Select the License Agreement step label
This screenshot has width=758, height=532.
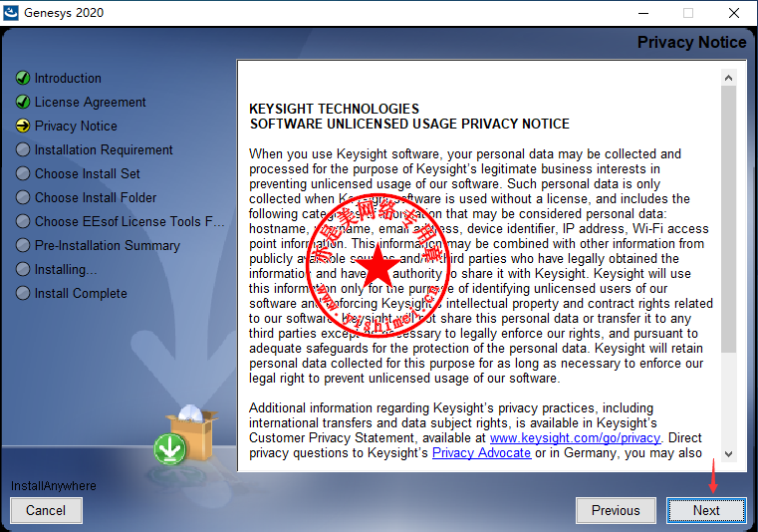tap(90, 102)
